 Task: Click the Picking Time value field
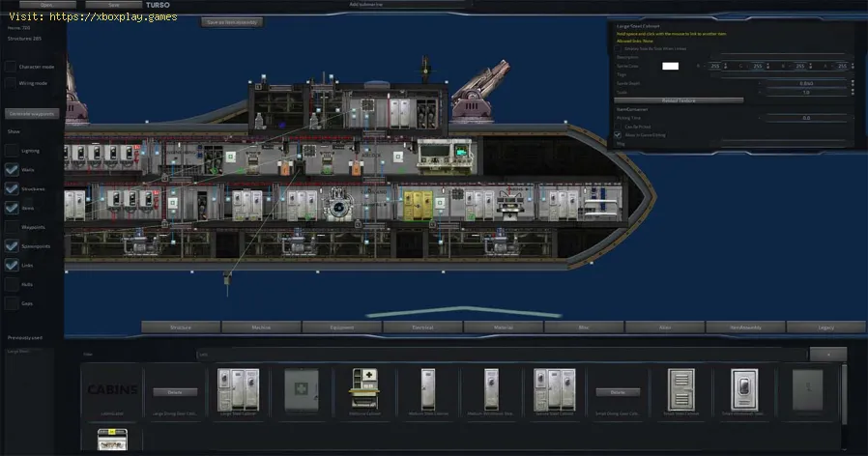[806, 118]
